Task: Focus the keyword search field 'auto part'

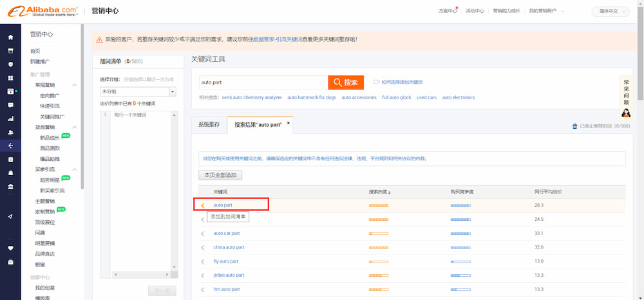Action: [263, 82]
